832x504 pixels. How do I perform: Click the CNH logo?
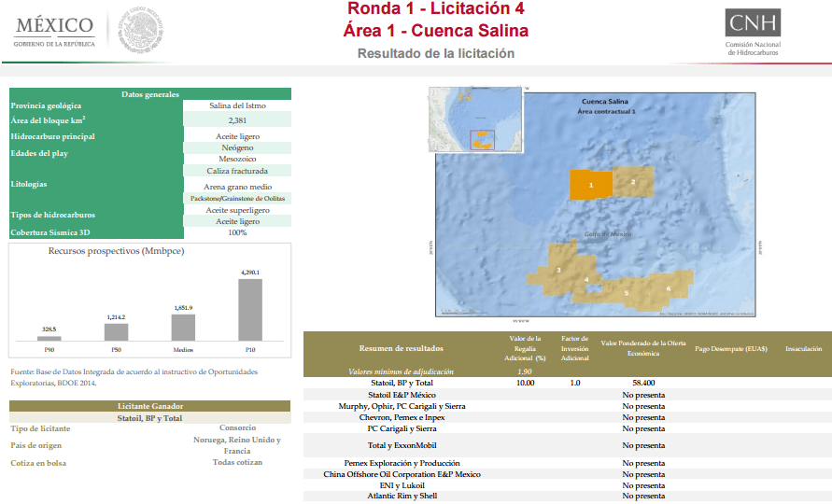click(753, 32)
